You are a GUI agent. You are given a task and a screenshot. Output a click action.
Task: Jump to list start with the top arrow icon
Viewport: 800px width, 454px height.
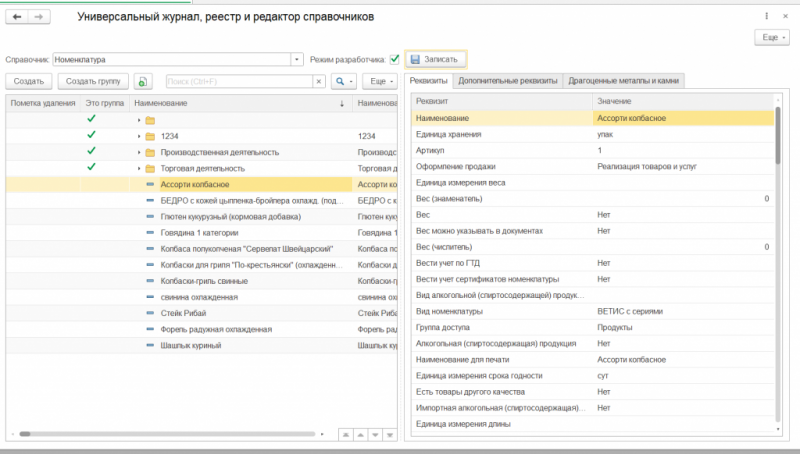coord(346,435)
